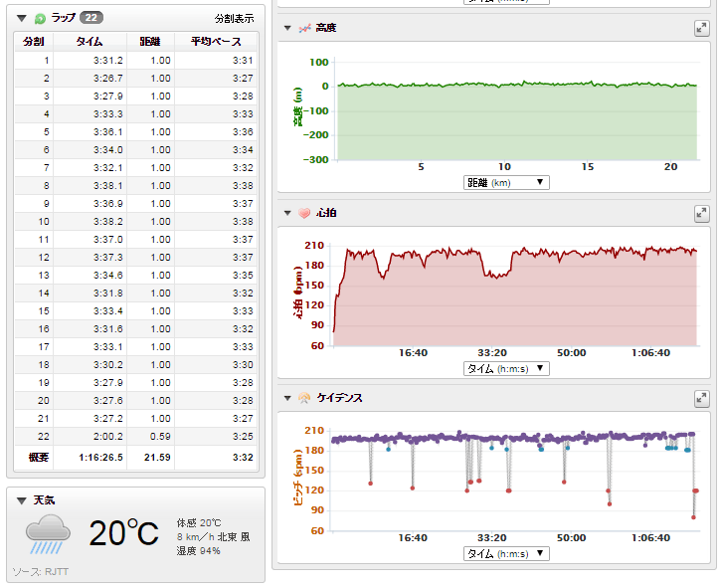Enlarge the 心拍 heart rate chart
Screen dimensions: 721x588
point(701,213)
